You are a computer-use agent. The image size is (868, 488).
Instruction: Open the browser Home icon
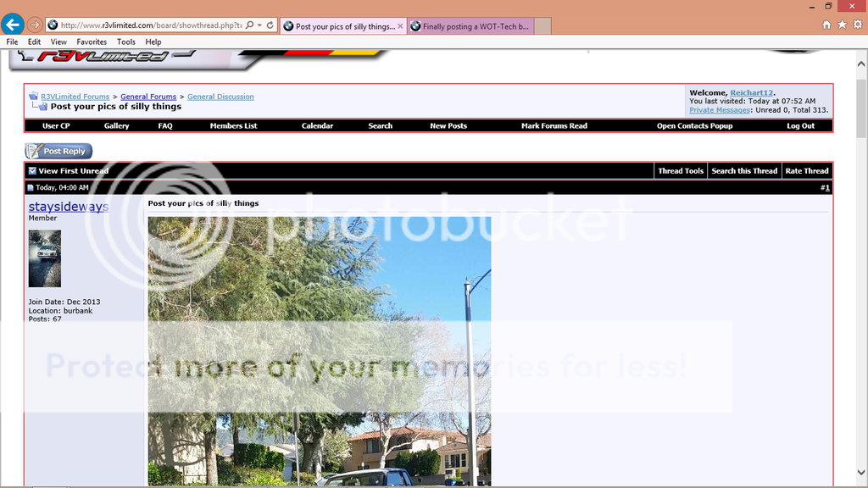tap(826, 25)
